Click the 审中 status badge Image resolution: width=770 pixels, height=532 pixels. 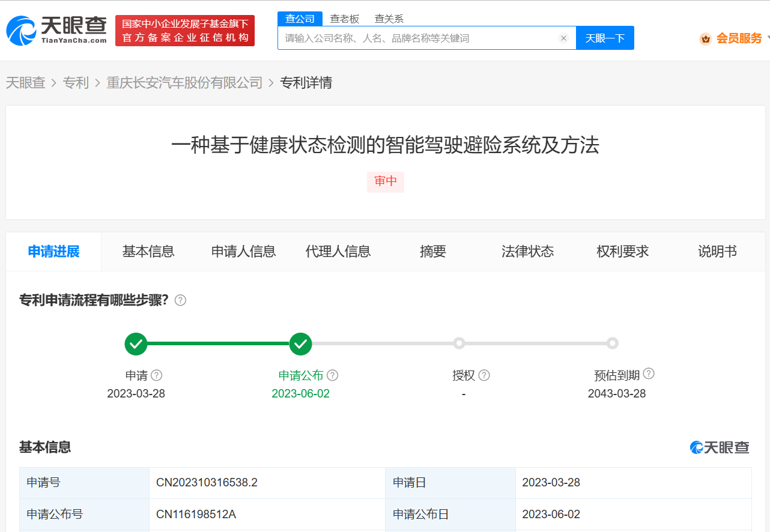pos(386,182)
